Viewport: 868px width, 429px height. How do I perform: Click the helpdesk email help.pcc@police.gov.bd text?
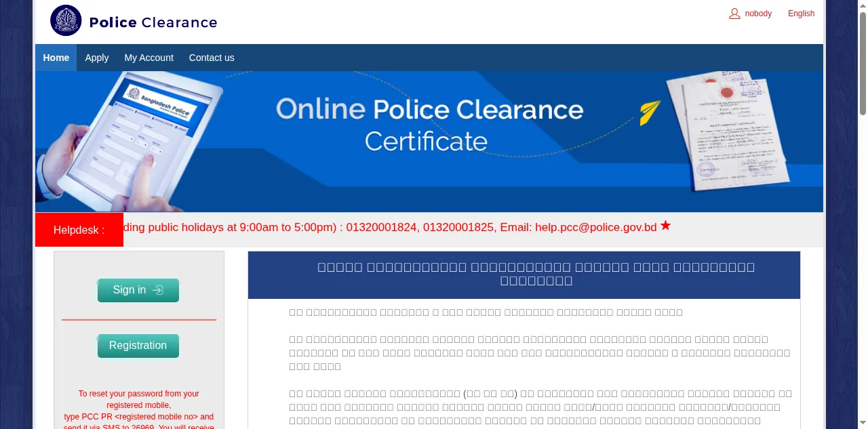[x=596, y=228]
